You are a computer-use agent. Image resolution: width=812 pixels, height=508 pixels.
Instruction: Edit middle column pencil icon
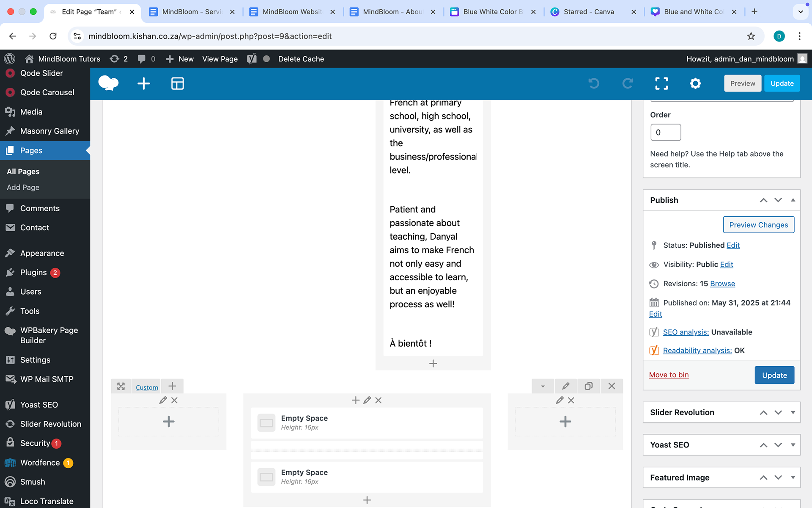(x=367, y=400)
